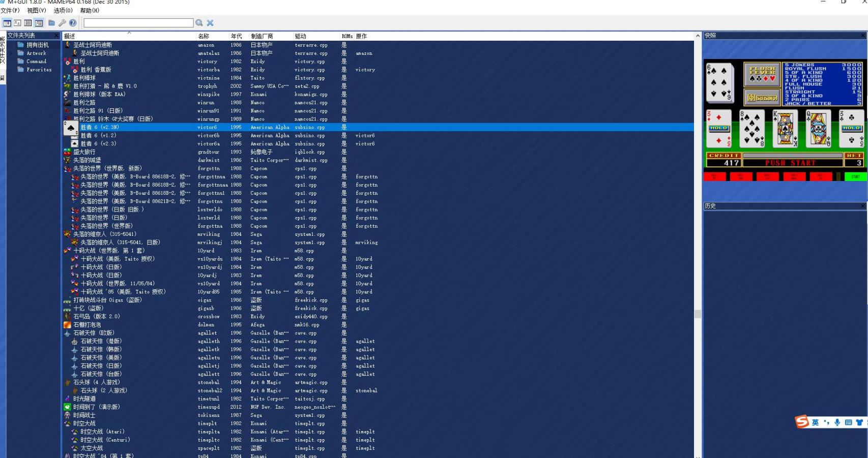
Task: Sort the list by the 年代 column header
Action: point(237,36)
